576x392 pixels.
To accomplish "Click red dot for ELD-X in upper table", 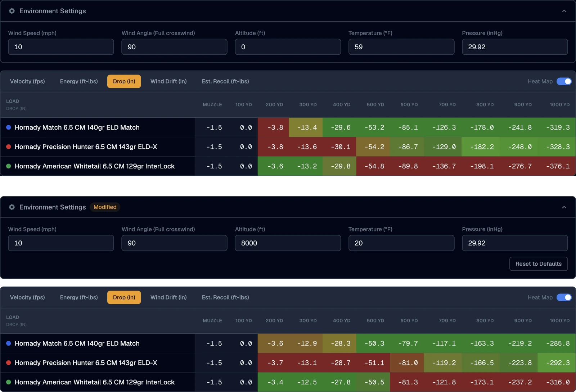I will (9, 147).
